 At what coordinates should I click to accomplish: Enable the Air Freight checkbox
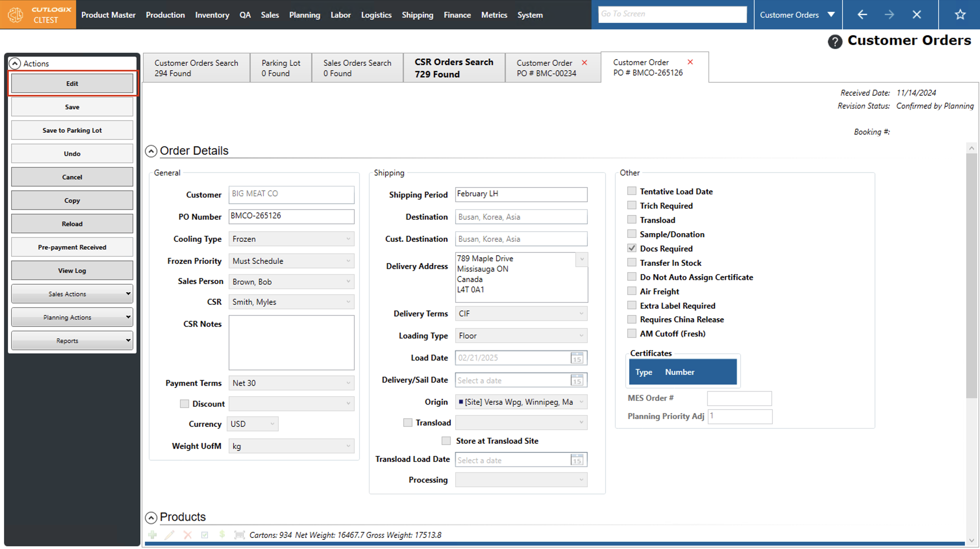632,291
